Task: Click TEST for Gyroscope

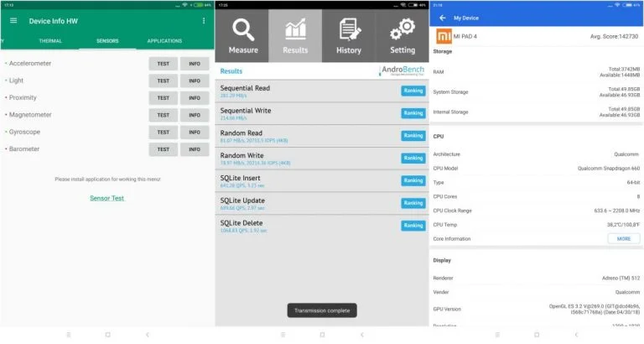Action: pyautogui.click(x=163, y=133)
